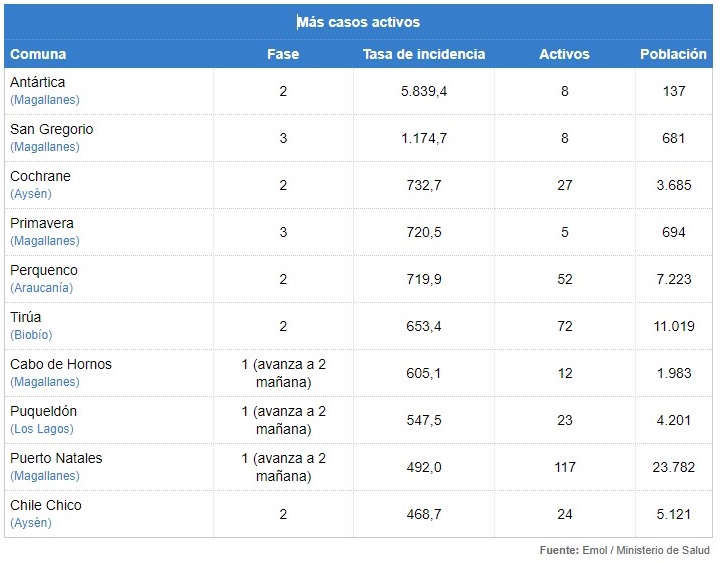Click the Magallanes region under San Gregorio
The height and width of the screenshot is (563, 720).
point(45,147)
